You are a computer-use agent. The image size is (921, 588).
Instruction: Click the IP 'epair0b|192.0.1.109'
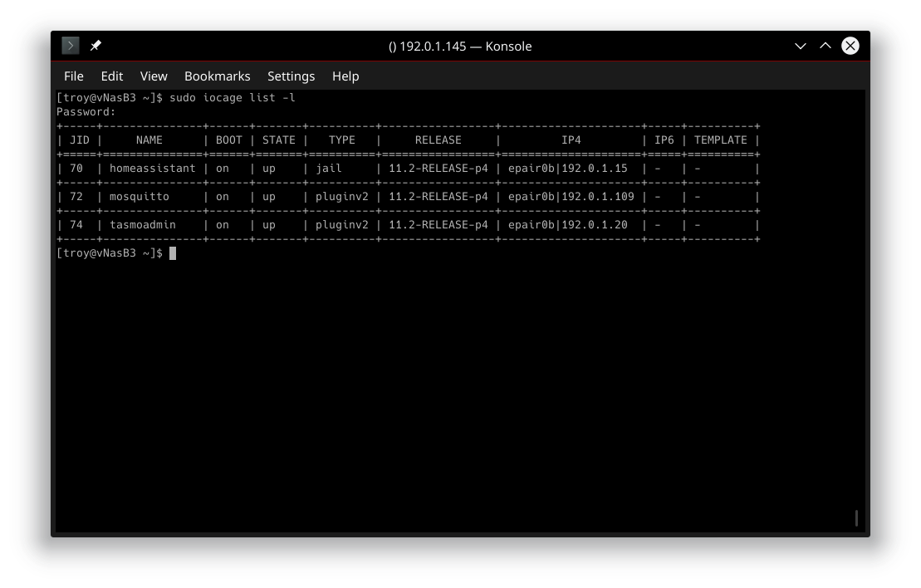coord(571,197)
